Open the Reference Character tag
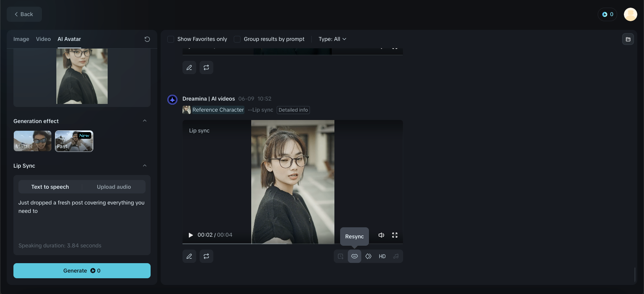Image resolution: width=644 pixels, height=294 pixels. click(213, 110)
